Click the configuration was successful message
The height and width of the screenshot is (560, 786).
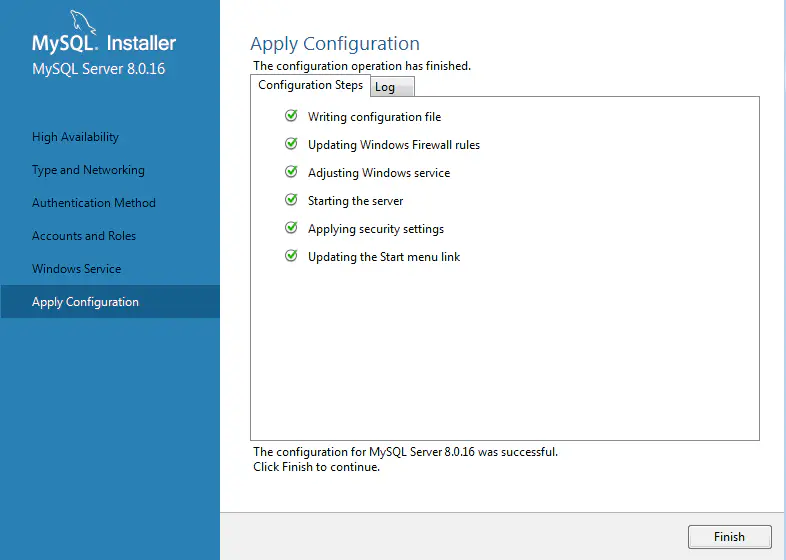click(x=405, y=452)
